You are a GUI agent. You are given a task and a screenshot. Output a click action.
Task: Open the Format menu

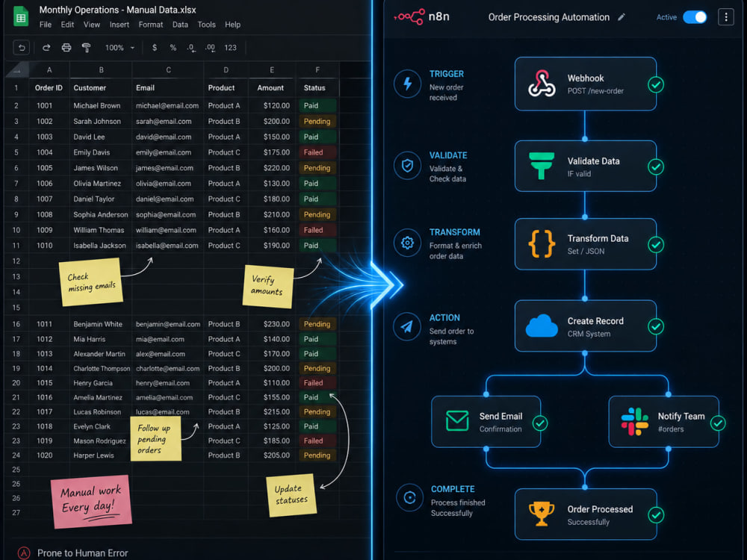point(151,25)
